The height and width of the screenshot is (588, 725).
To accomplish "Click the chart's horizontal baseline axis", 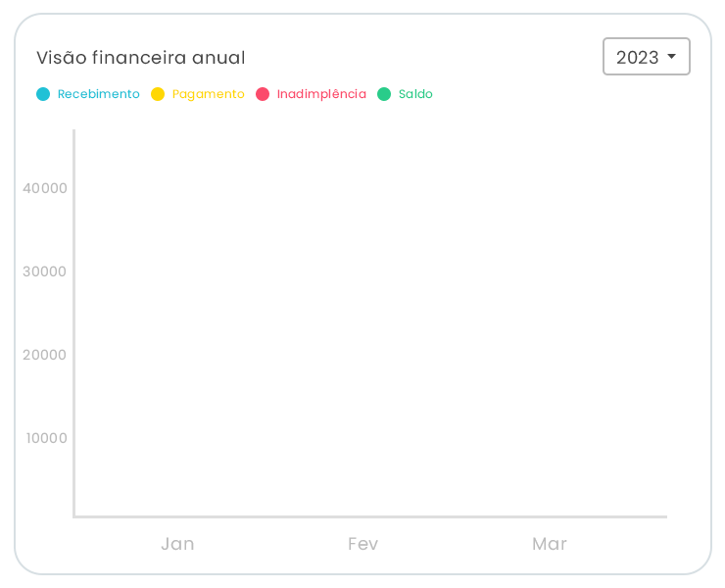I will point(370,515).
